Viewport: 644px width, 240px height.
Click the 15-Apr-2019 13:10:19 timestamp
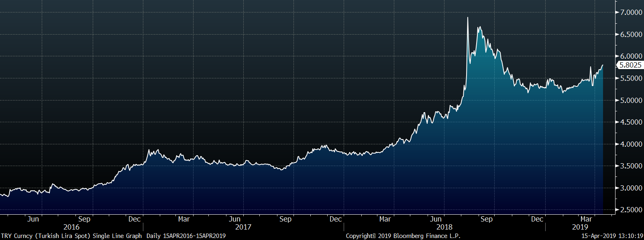[612, 236]
